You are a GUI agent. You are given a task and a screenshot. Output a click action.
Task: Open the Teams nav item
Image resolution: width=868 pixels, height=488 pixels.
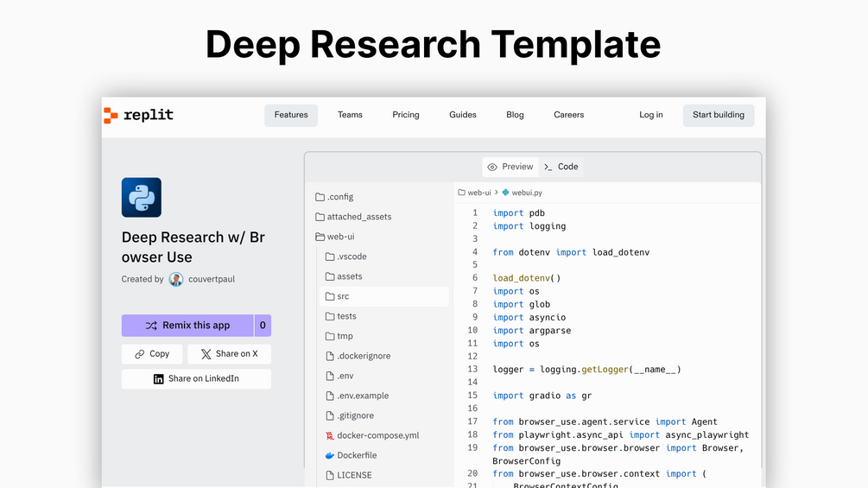click(x=350, y=115)
